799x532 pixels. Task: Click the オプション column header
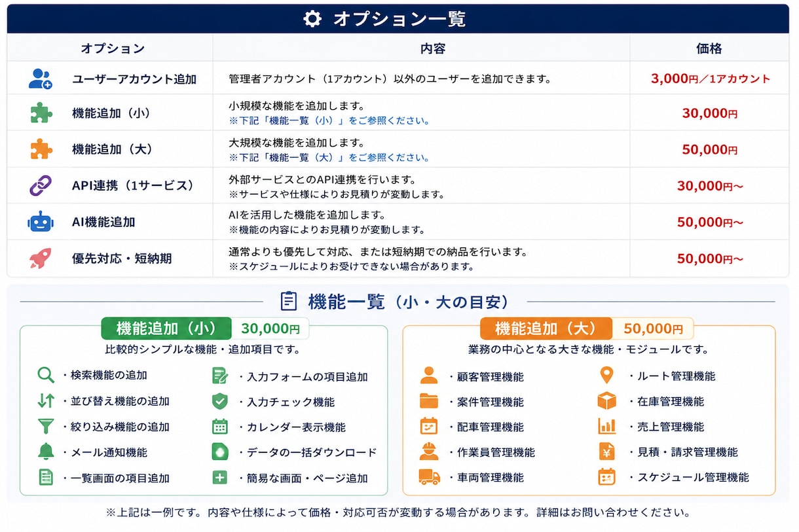(x=113, y=48)
